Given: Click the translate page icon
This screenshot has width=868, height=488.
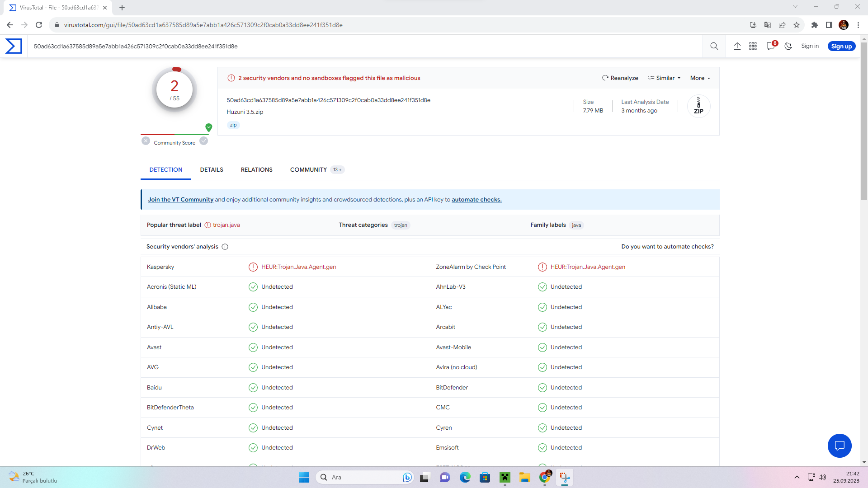Looking at the screenshot, I should click(x=768, y=25).
